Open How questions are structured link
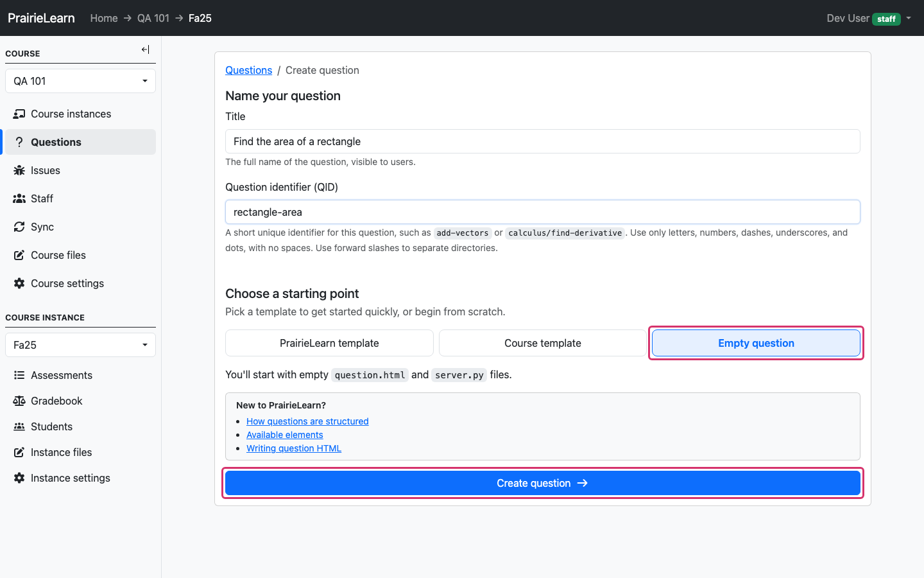 point(307,421)
